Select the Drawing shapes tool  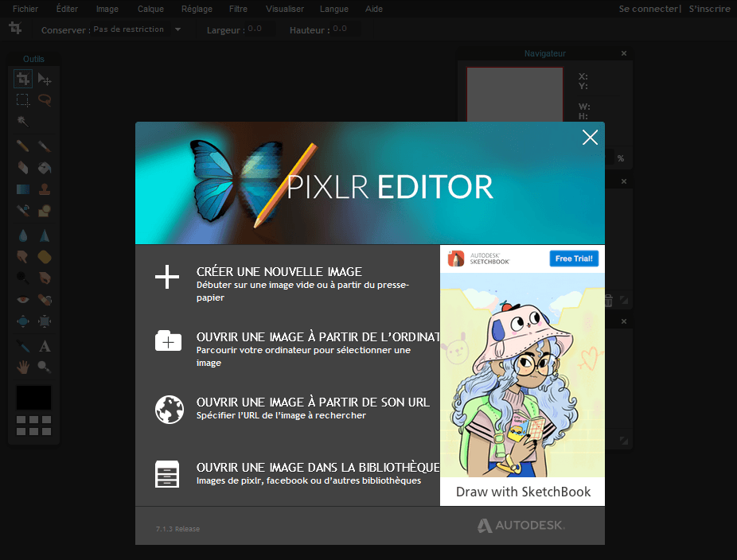(45, 210)
